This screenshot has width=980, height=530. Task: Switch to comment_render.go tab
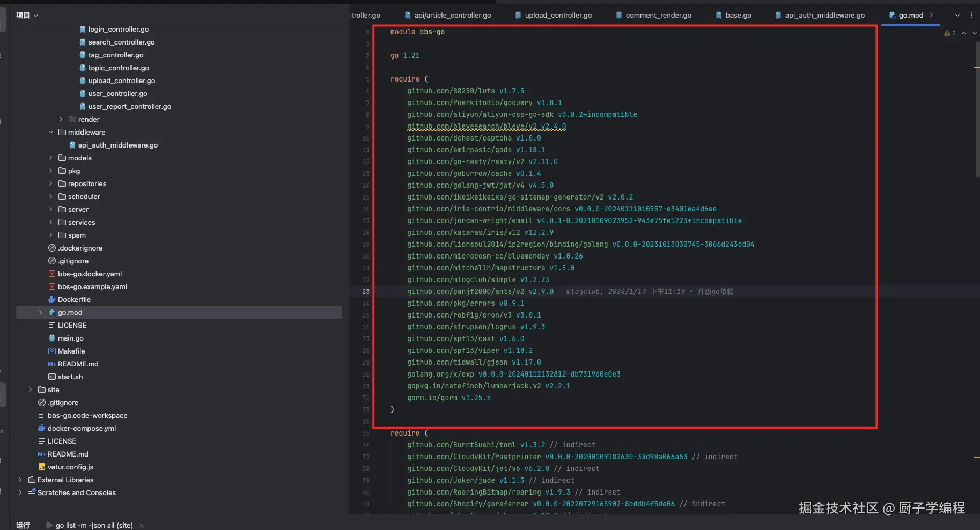(x=653, y=16)
